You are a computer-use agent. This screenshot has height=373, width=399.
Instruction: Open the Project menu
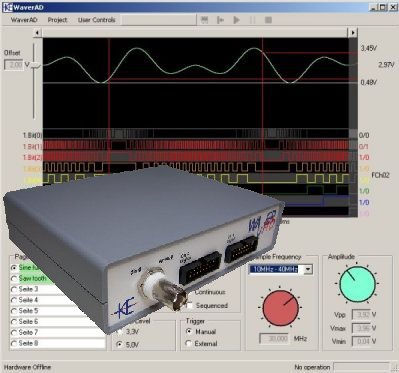pyautogui.click(x=57, y=20)
